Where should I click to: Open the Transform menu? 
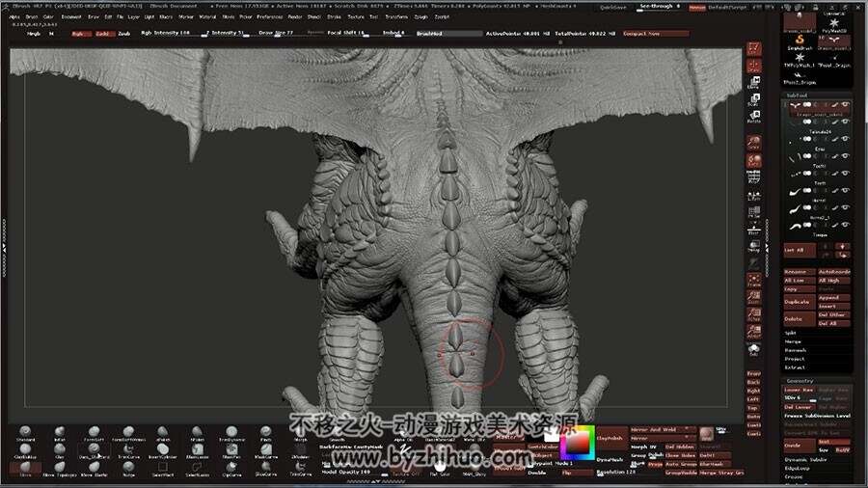tap(396, 17)
